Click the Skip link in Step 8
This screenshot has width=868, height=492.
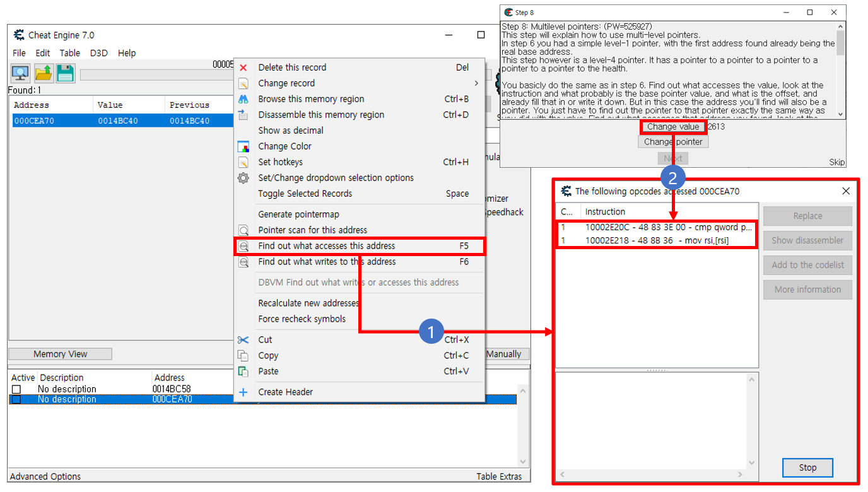click(x=836, y=162)
